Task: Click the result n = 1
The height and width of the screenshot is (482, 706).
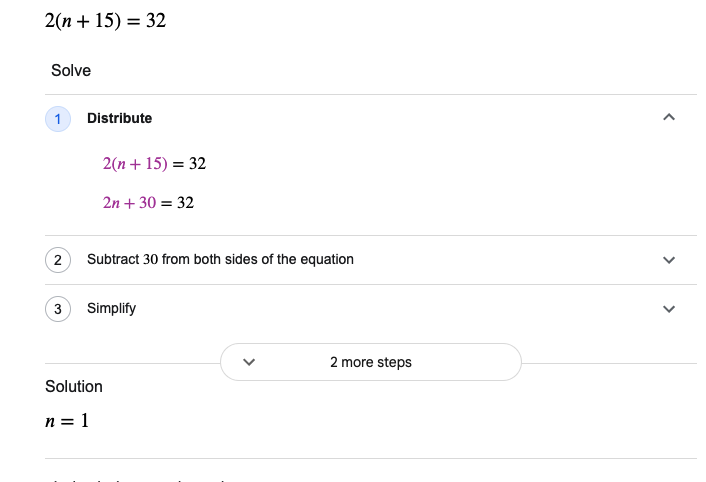Action: pos(67,421)
